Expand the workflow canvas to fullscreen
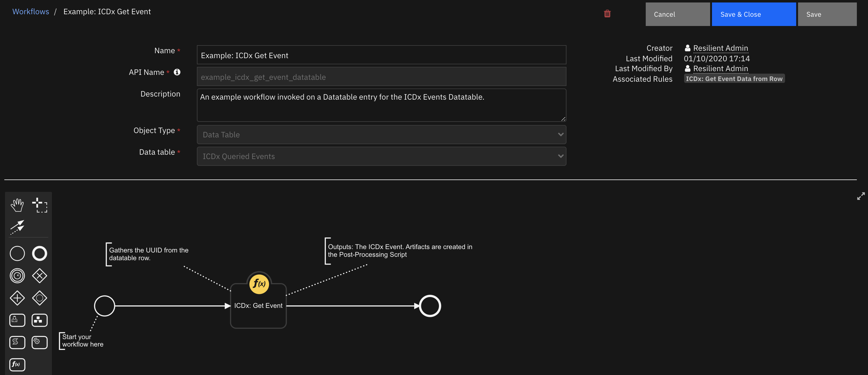This screenshot has width=868, height=375. (861, 196)
